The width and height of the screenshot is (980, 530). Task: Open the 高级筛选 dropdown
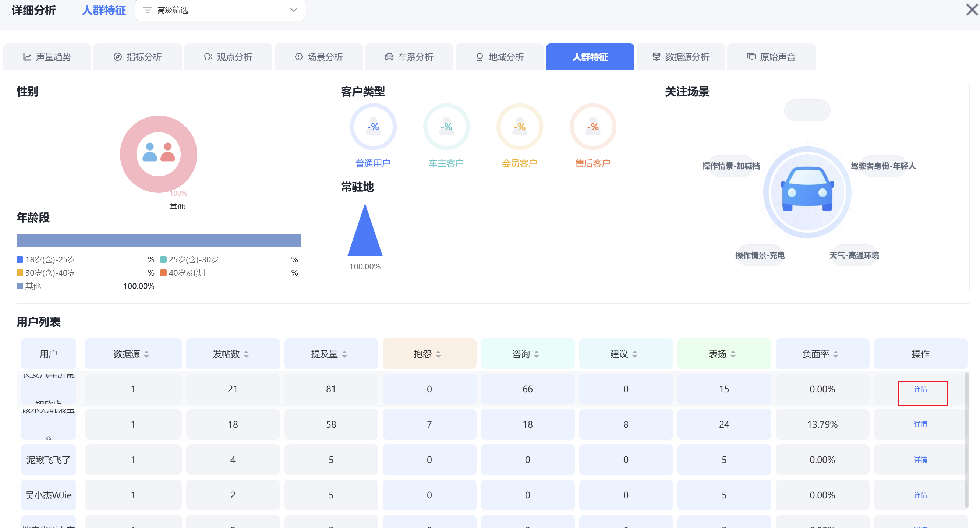tap(293, 10)
